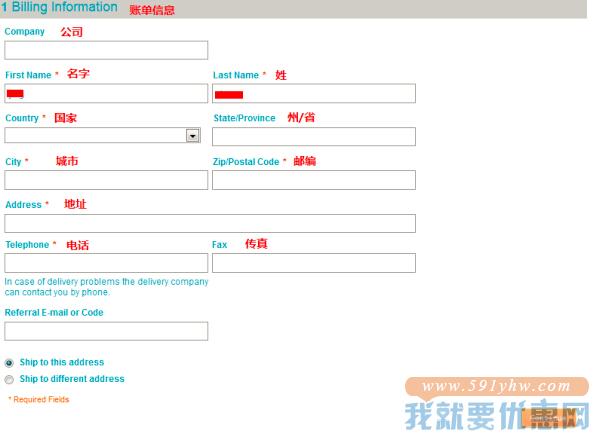Click the 'State/Province' label

pyautogui.click(x=245, y=118)
